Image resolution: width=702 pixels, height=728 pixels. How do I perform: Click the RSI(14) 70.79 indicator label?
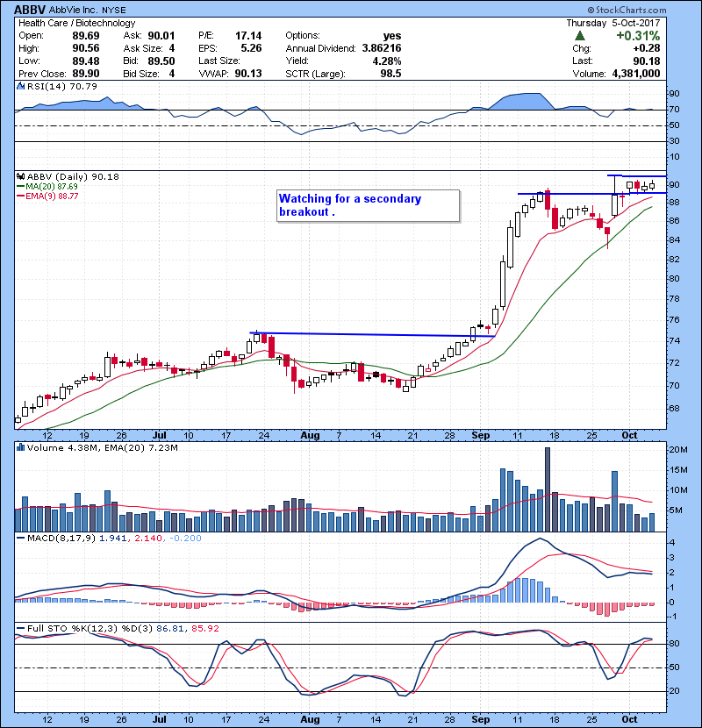(x=61, y=86)
